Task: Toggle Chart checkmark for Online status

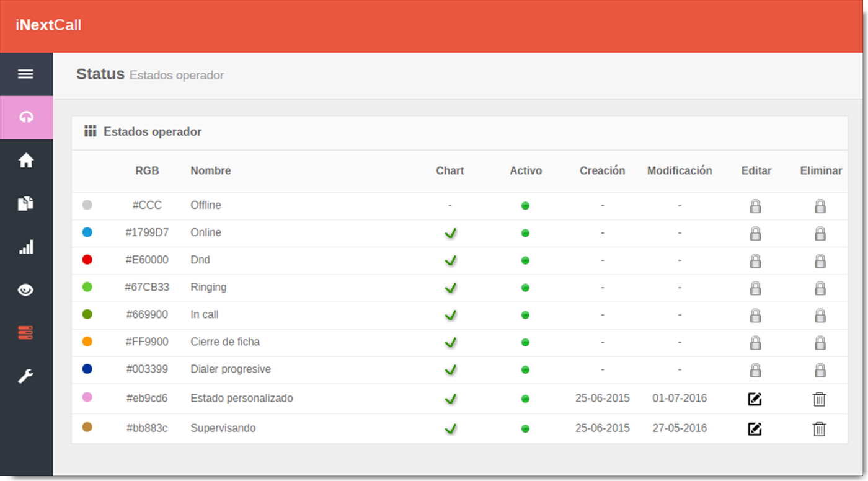Action: [x=451, y=233]
